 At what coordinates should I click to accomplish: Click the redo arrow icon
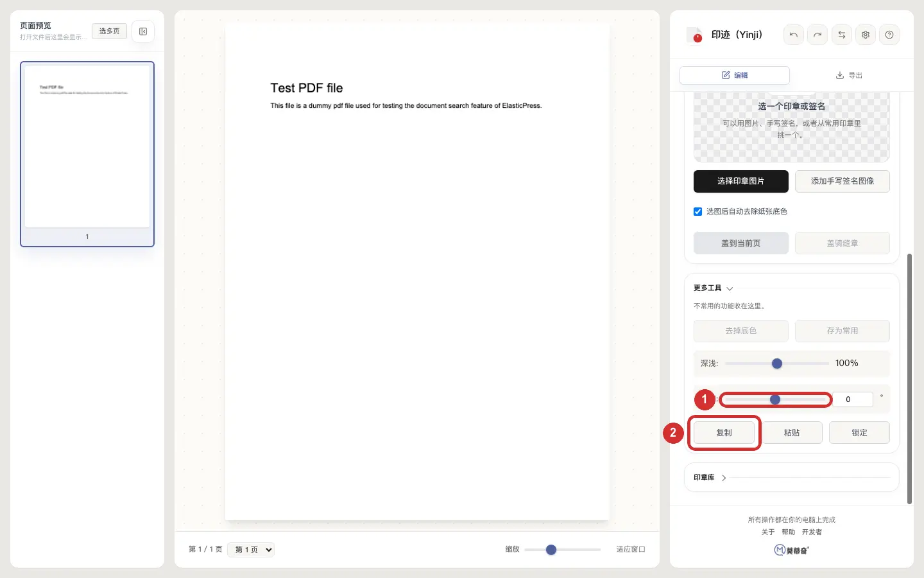click(817, 35)
